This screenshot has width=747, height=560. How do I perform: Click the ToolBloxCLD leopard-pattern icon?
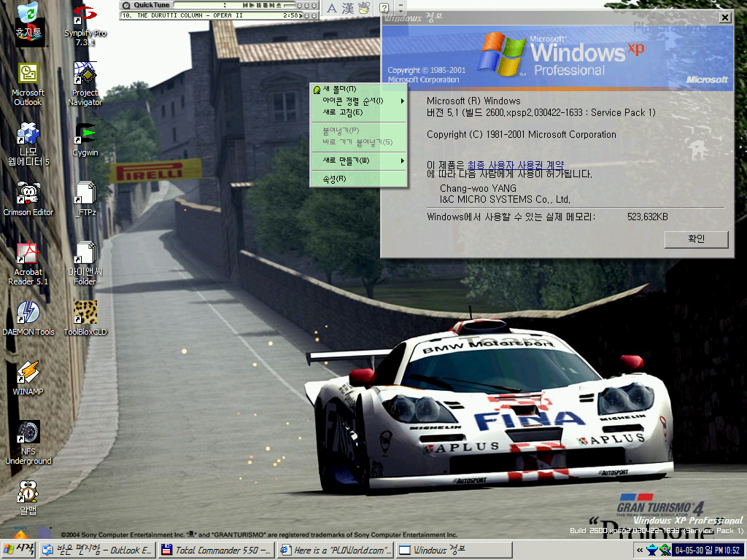pos(85,313)
